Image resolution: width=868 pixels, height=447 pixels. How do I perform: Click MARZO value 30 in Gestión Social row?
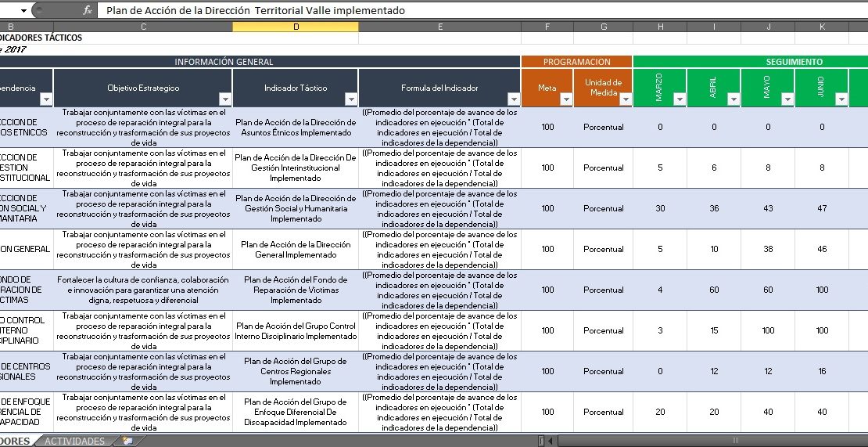coord(660,208)
